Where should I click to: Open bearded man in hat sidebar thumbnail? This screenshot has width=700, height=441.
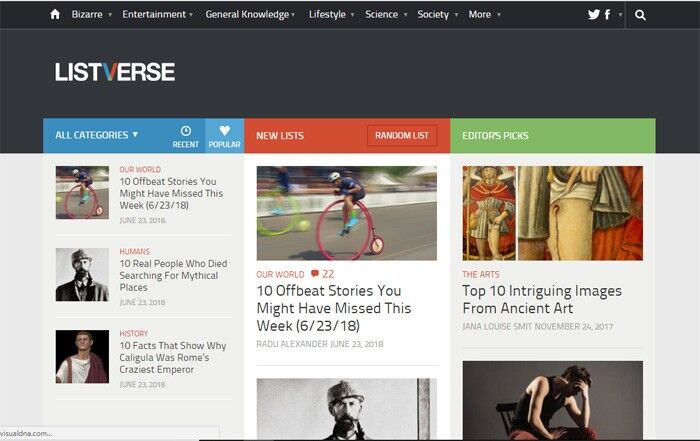pos(82,275)
